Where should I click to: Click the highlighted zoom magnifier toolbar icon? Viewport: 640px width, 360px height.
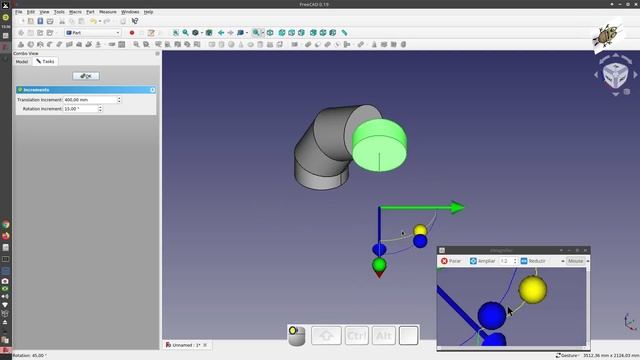point(256,33)
